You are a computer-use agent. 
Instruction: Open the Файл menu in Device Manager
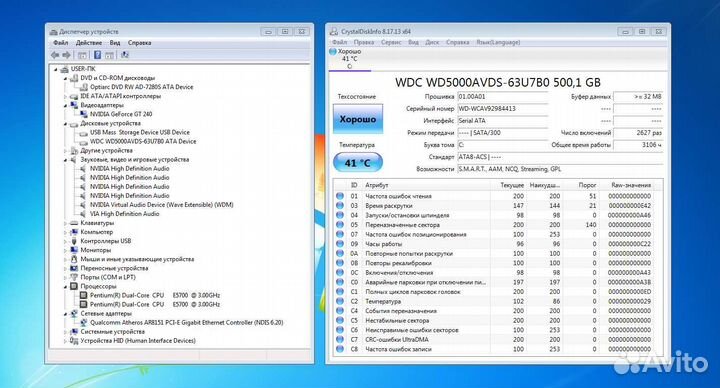tap(60, 43)
